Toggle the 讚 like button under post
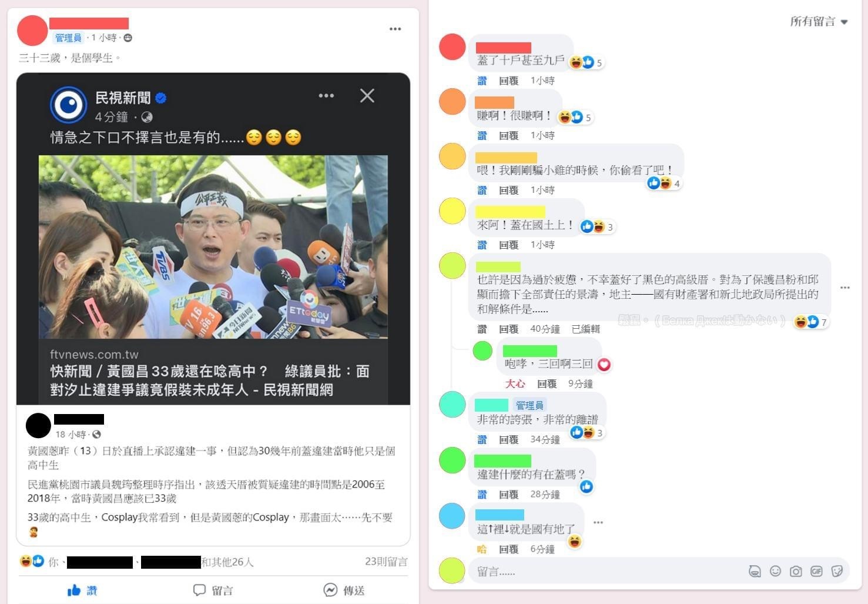Image resolution: width=868 pixels, height=604 pixels. [82, 590]
